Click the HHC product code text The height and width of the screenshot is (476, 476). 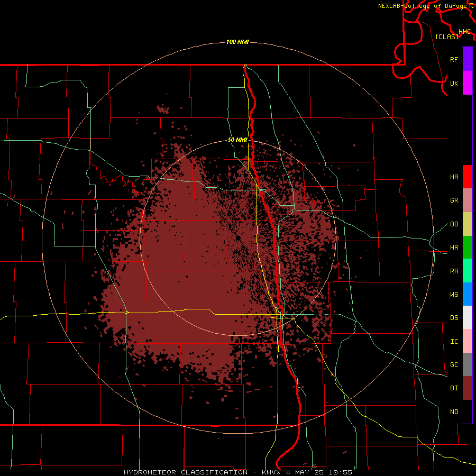pos(464,32)
